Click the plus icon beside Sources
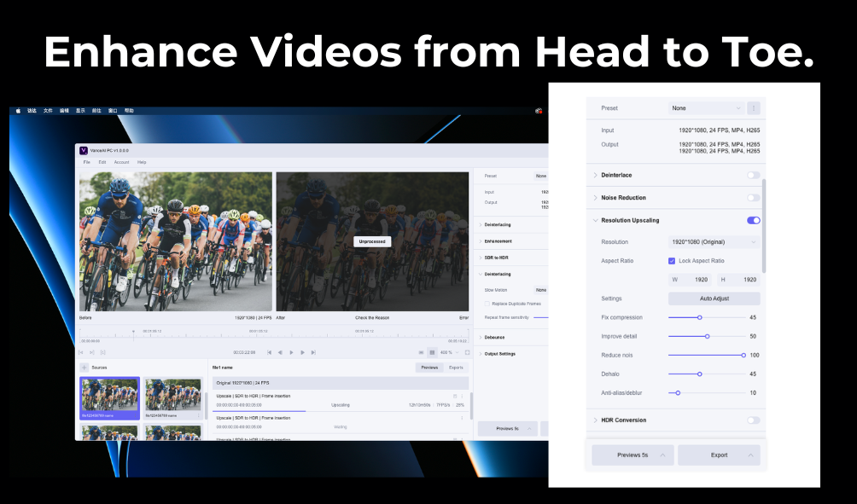The width and height of the screenshot is (857, 504). click(x=85, y=368)
